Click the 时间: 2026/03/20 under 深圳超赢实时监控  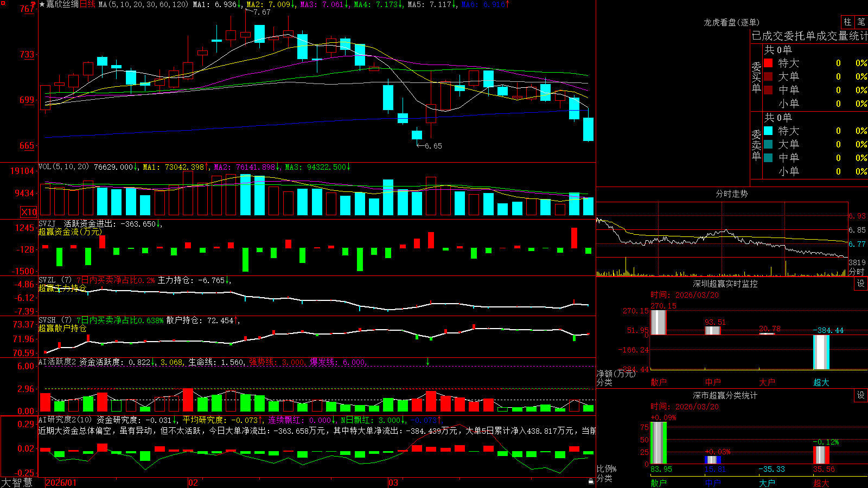coord(685,295)
